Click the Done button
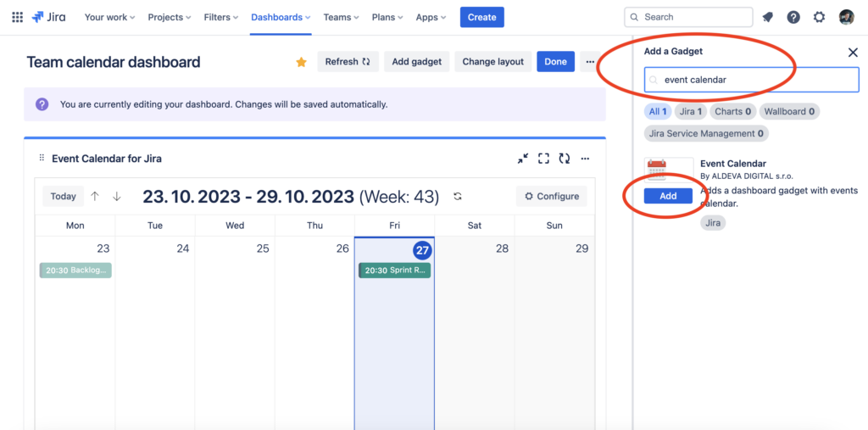This screenshot has height=430, width=868. [555, 61]
